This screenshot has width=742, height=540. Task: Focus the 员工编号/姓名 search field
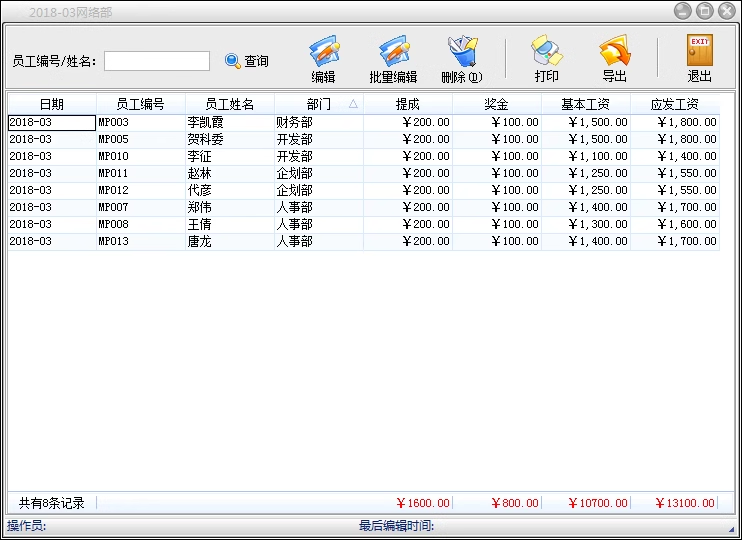(x=157, y=61)
